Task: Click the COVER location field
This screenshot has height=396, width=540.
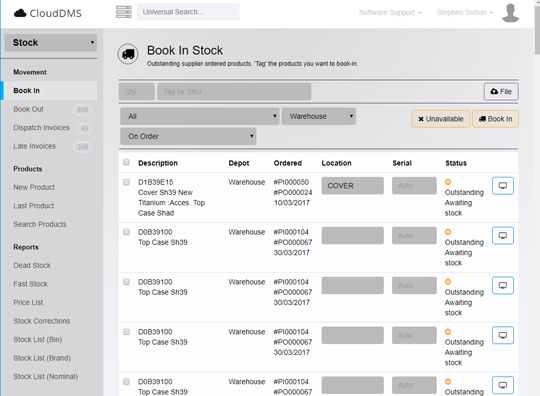Action: [353, 186]
